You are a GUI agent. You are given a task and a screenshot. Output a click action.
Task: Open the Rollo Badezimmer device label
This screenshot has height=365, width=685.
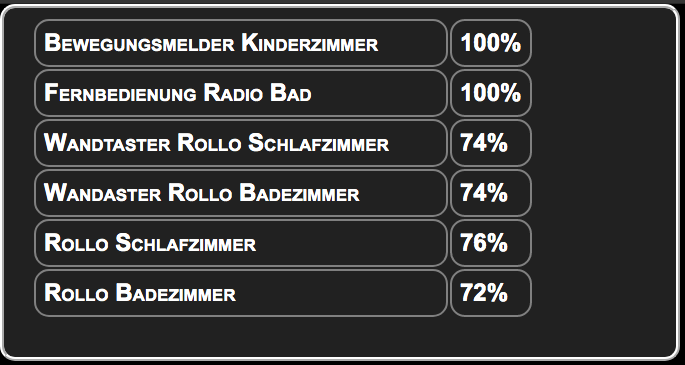[x=241, y=293]
